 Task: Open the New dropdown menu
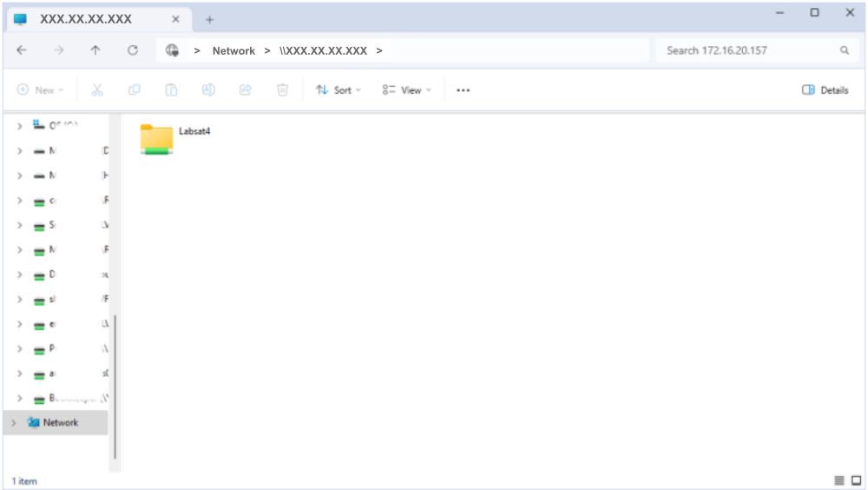pos(41,89)
